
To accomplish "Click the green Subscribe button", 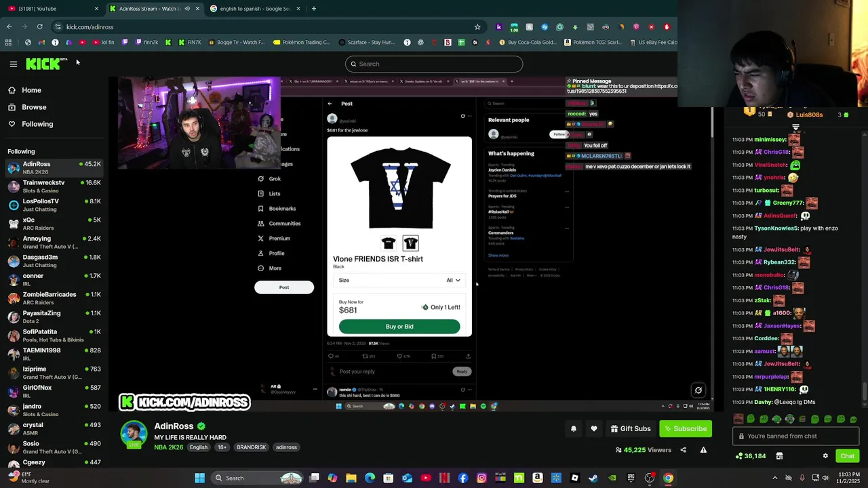I will pyautogui.click(x=686, y=428).
